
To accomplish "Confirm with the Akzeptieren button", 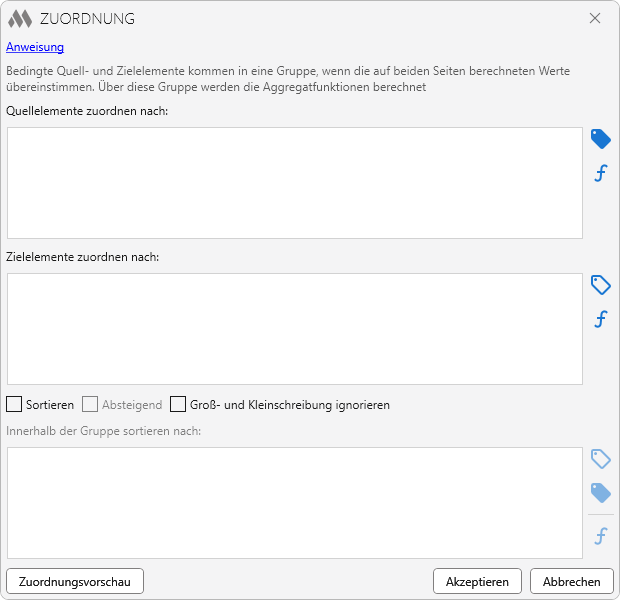I will (x=477, y=581).
